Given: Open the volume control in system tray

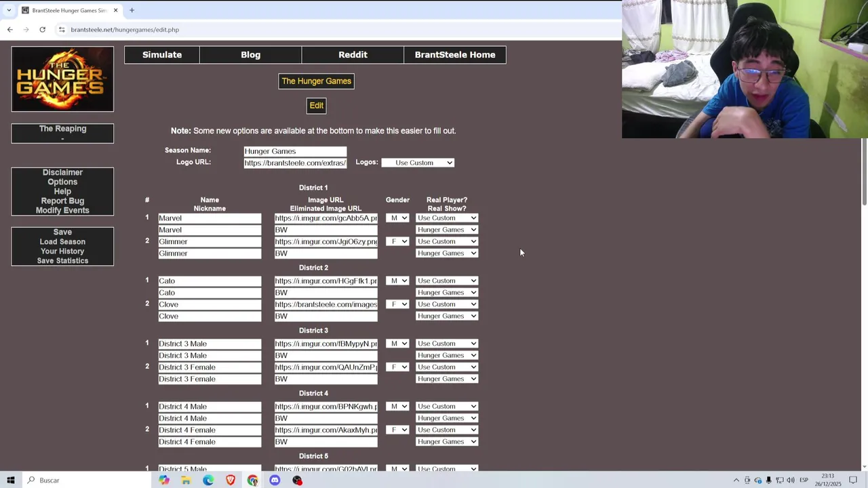Looking at the screenshot, I should [x=791, y=480].
